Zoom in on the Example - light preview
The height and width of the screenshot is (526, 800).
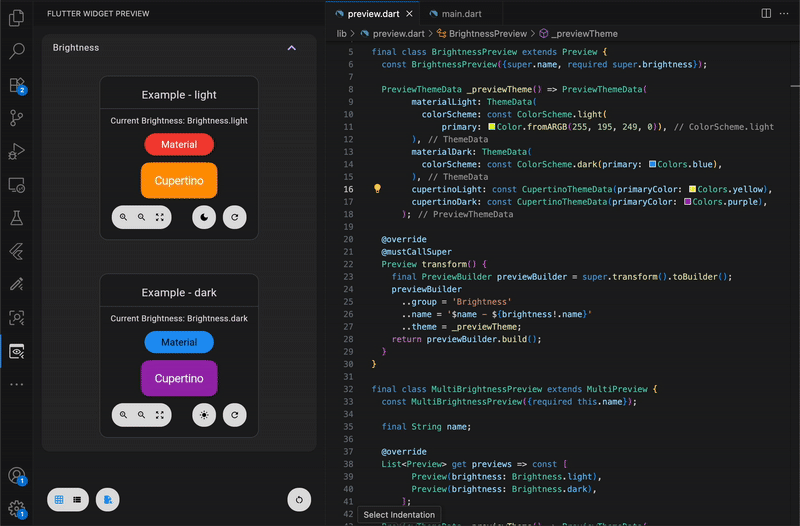click(123, 217)
